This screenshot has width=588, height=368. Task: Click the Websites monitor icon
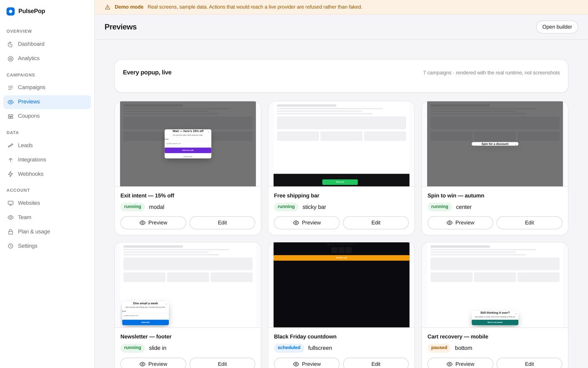(10, 203)
